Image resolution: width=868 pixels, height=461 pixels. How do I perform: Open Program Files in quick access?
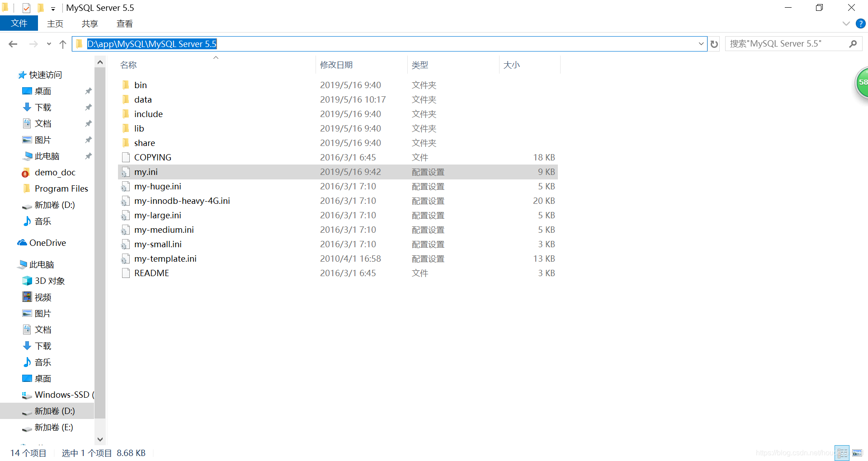[61, 189]
